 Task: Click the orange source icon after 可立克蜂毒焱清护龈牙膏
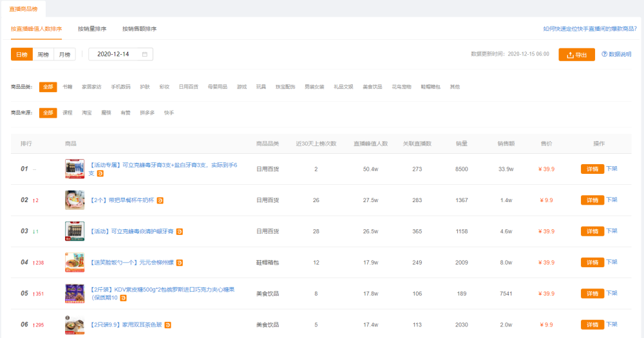[x=180, y=232]
